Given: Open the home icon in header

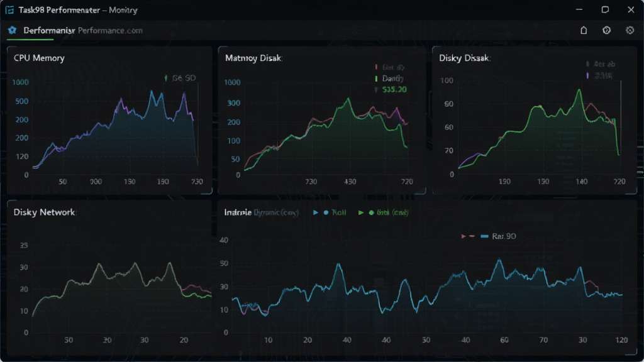Looking at the screenshot, I should (x=584, y=30).
